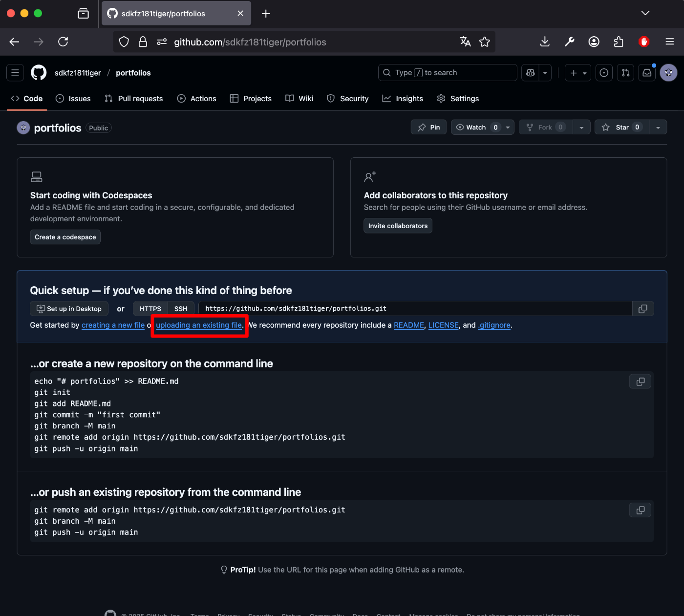The image size is (684, 616).
Task: Switch to the Code tab
Action: pyautogui.click(x=27, y=99)
